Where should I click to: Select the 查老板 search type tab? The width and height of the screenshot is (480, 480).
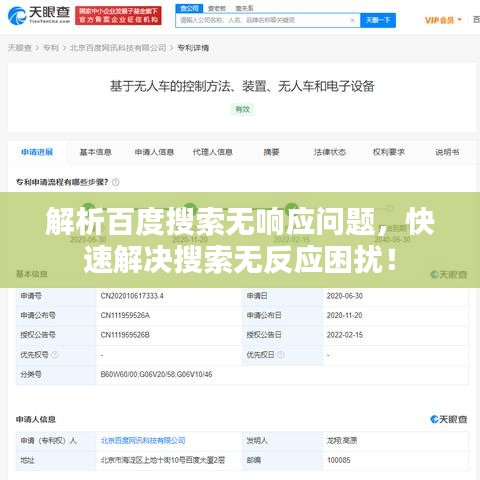point(217,8)
